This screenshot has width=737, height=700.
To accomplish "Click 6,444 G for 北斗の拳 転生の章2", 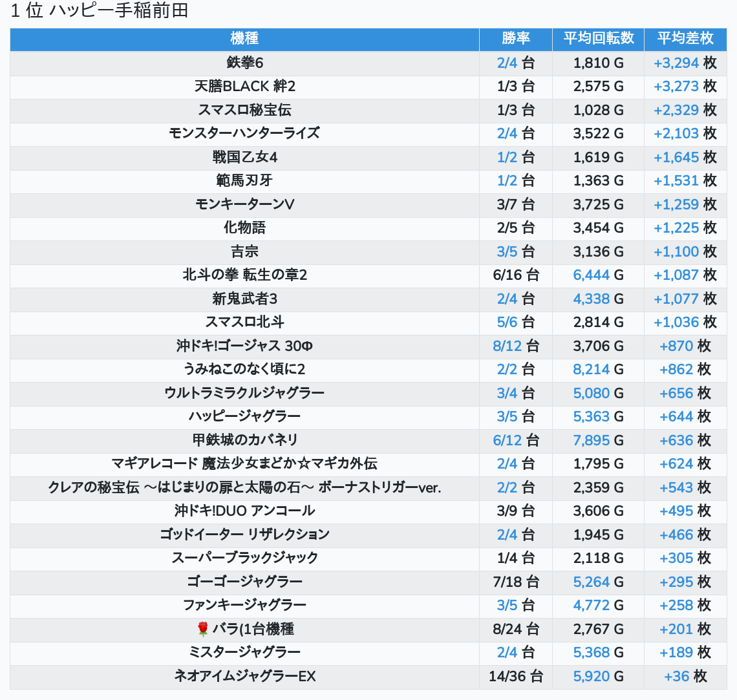I will coord(591,275).
